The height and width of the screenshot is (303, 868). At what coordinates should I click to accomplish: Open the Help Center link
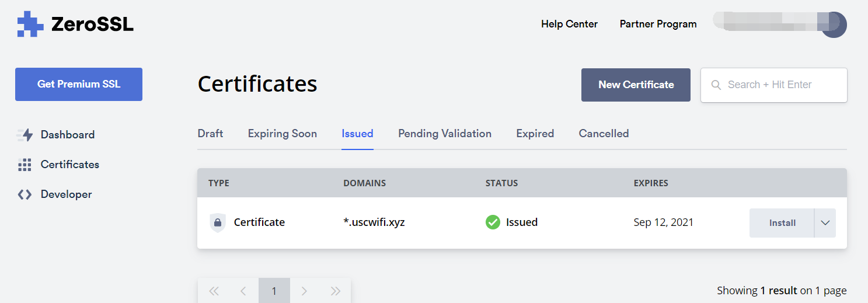tap(569, 24)
